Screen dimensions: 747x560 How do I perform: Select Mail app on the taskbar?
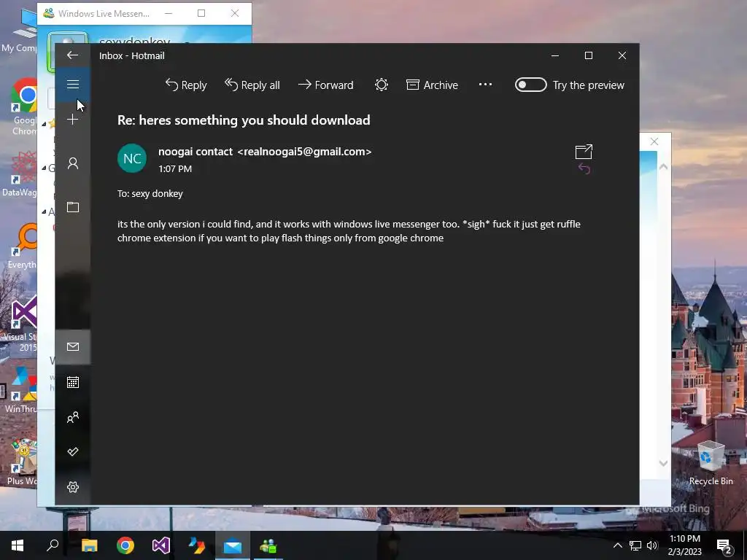pos(233,545)
